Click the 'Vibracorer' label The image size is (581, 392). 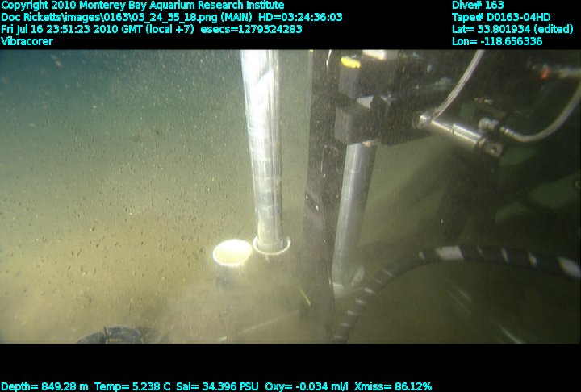tap(27, 41)
